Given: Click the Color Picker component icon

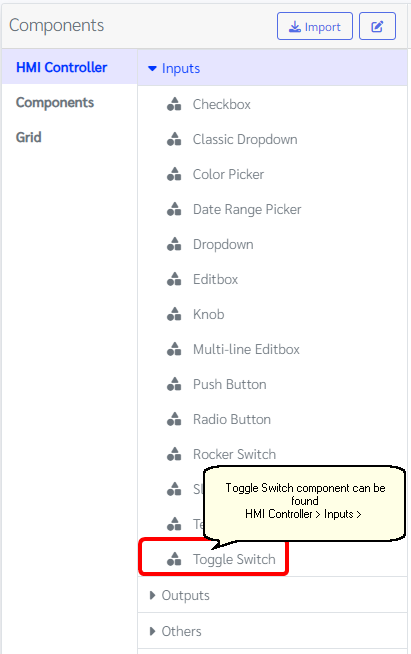Looking at the screenshot, I should [x=174, y=174].
